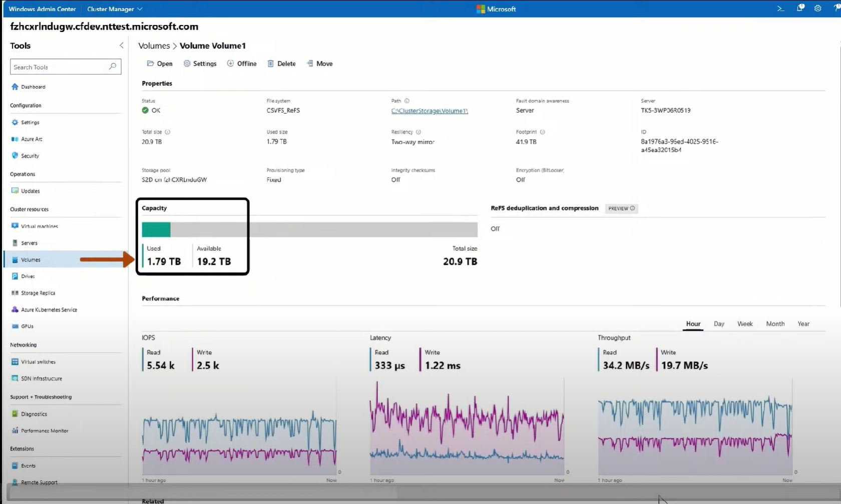The height and width of the screenshot is (504, 841).
Task: Click the Total size info icon
Action: (x=168, y=132)
